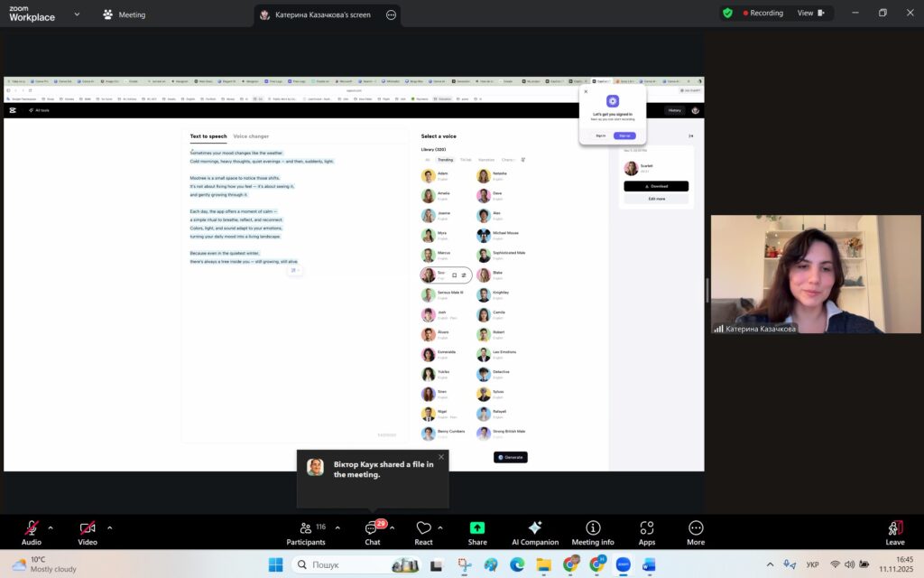Start camera with the Video button

(88, 529)
